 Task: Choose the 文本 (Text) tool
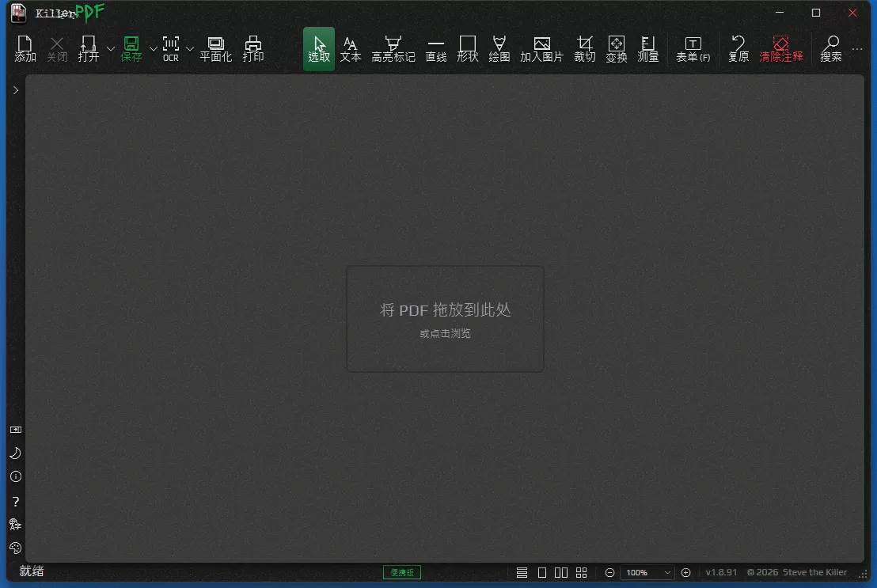351,49
